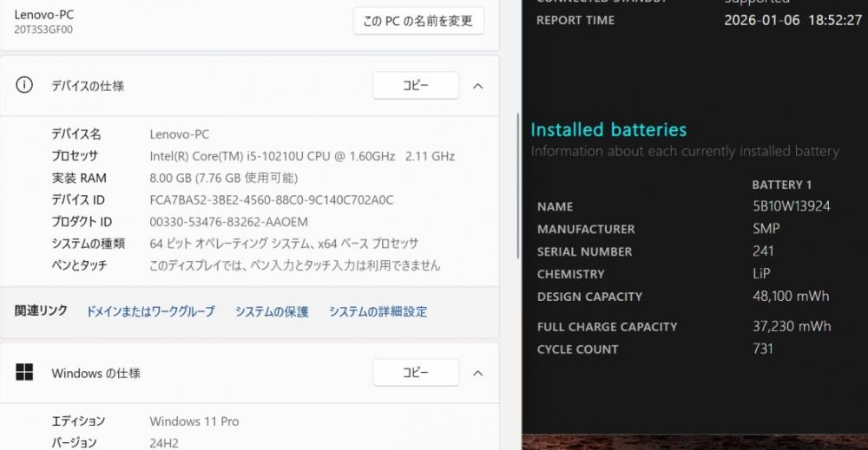Click the report time 2026-01-06 18:52:27
The height and width of the screenshot is (450, 868).
tap(792, 21)
